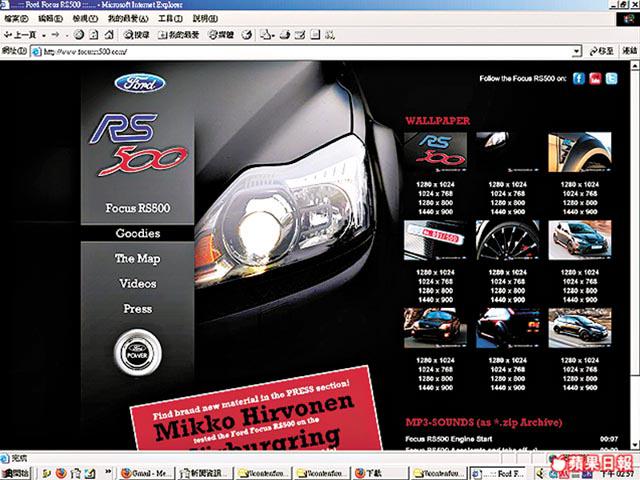Launch Firefox from the quick launch bar

[61, 473]
